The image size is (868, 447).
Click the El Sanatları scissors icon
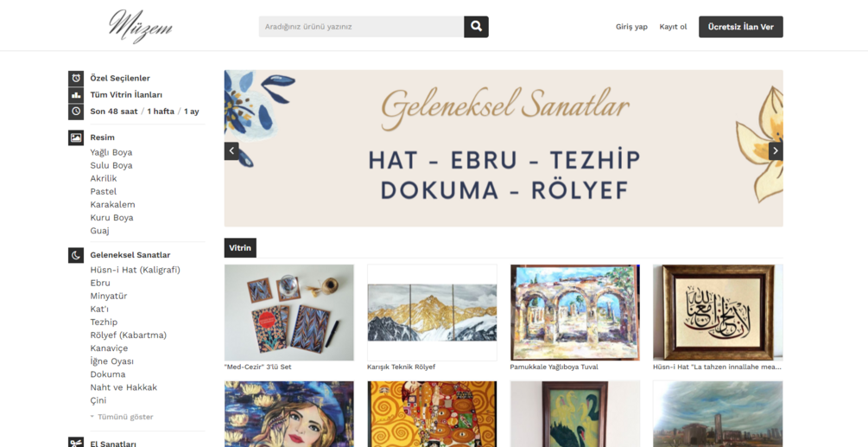pyautogui.click(x=76, y=443)
